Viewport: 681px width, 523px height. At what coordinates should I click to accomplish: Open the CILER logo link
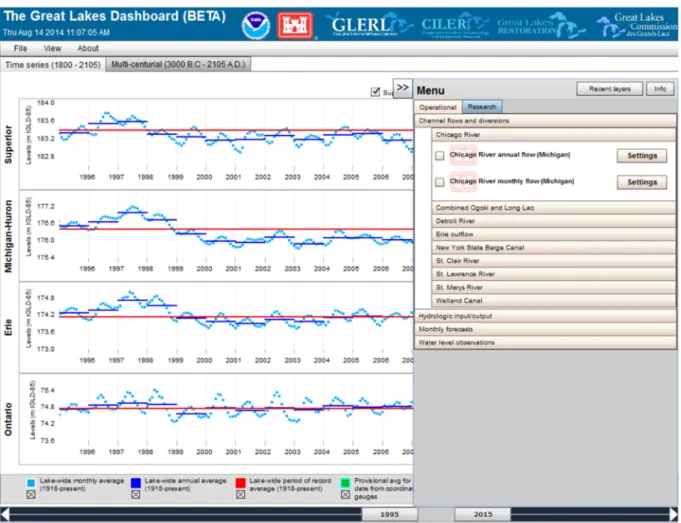click(x=455, y=25)
